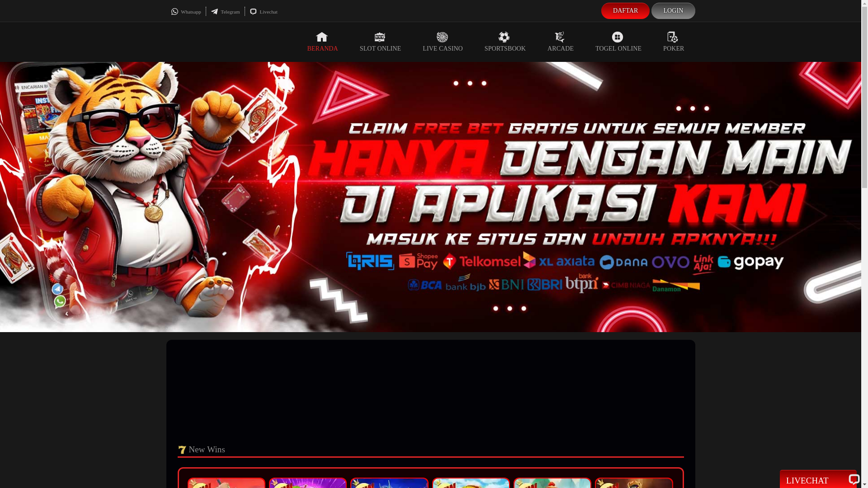868x488 pixels.
Task: Open TOGEL ONLINE menu item
Action: pyautogui.click(x=618, y=42)
